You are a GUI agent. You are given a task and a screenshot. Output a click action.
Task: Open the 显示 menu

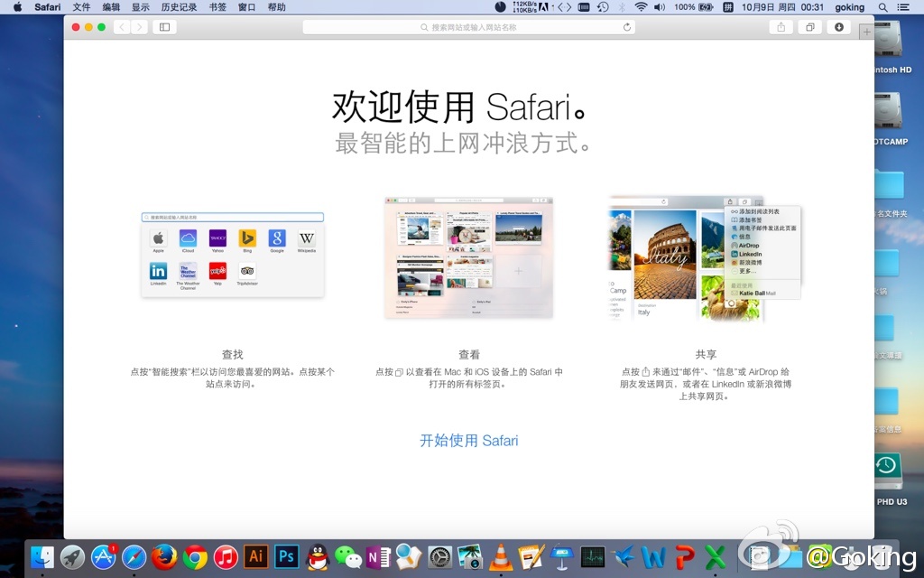[x=140, y=7]
